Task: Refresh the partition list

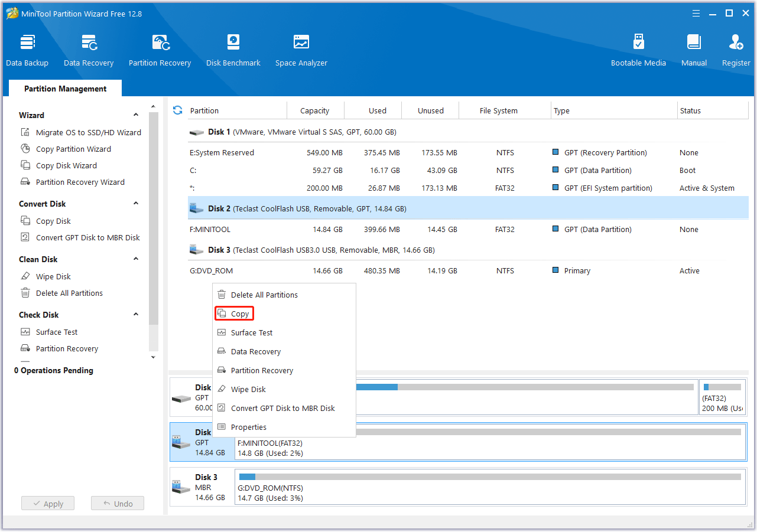Action: [177, 110]
